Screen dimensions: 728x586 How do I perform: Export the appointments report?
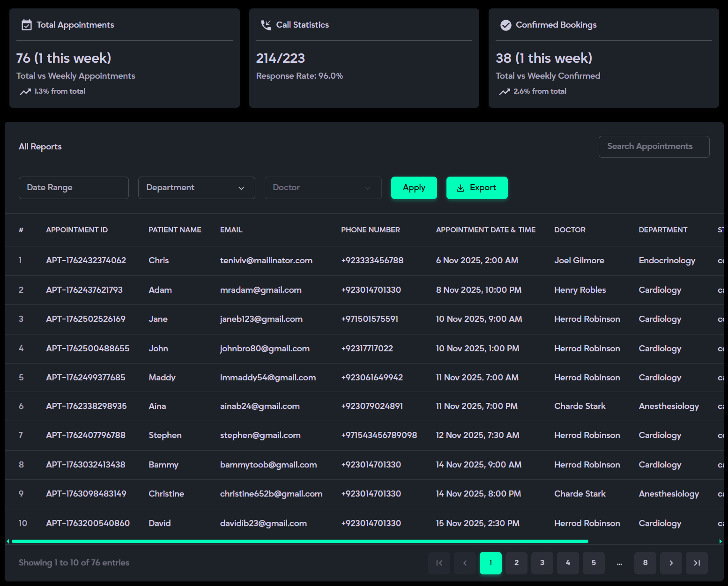click(x=476, y=188)
